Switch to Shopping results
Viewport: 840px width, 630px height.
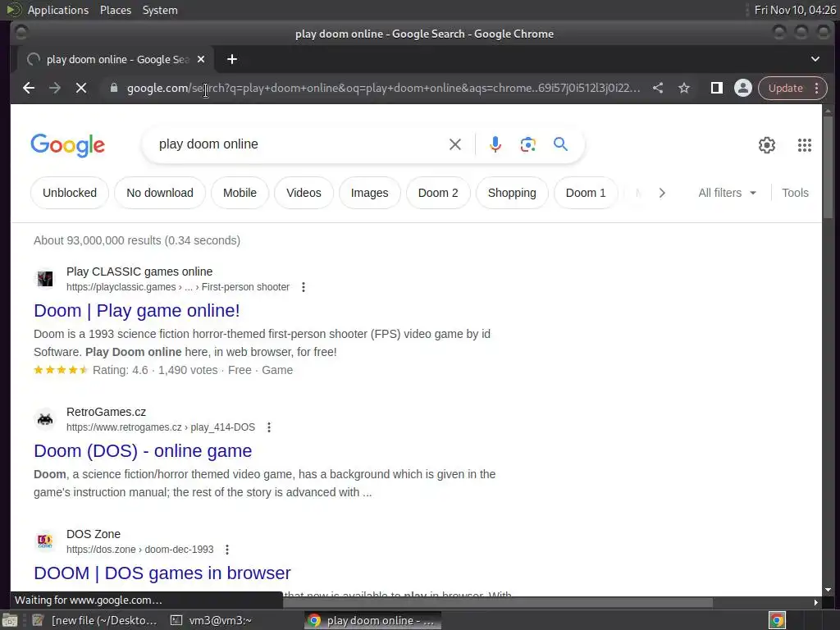512,193
